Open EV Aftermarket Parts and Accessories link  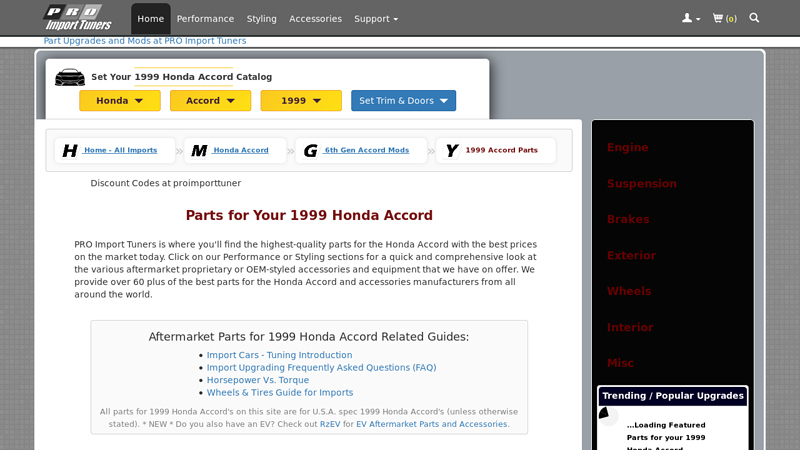(x=432, y=424)
